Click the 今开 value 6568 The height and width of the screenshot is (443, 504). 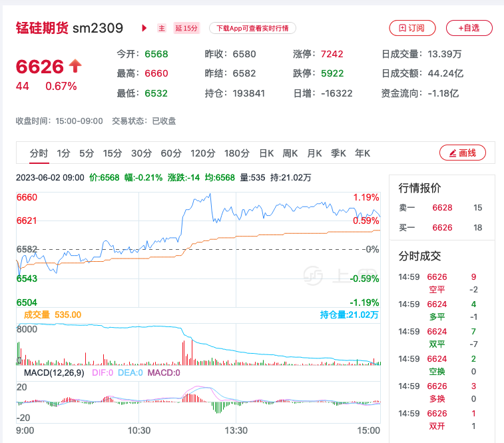pos(156,54)
